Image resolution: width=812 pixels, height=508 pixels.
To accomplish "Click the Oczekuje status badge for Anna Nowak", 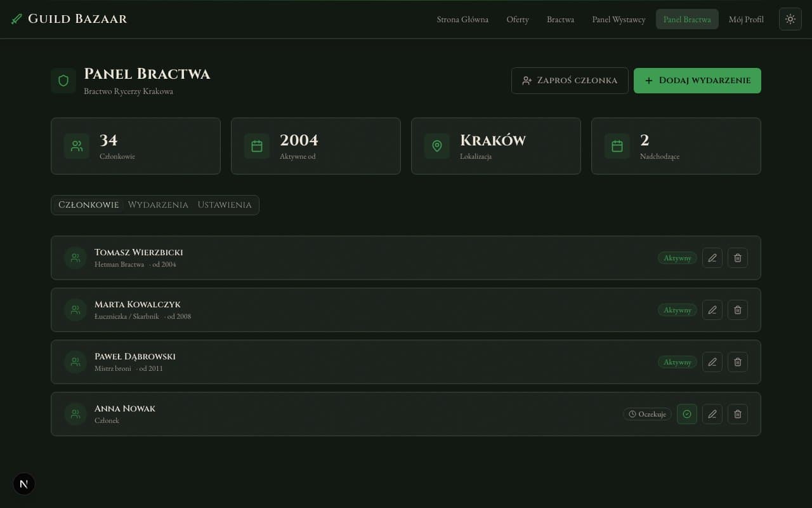I will (x=647, y=414).
